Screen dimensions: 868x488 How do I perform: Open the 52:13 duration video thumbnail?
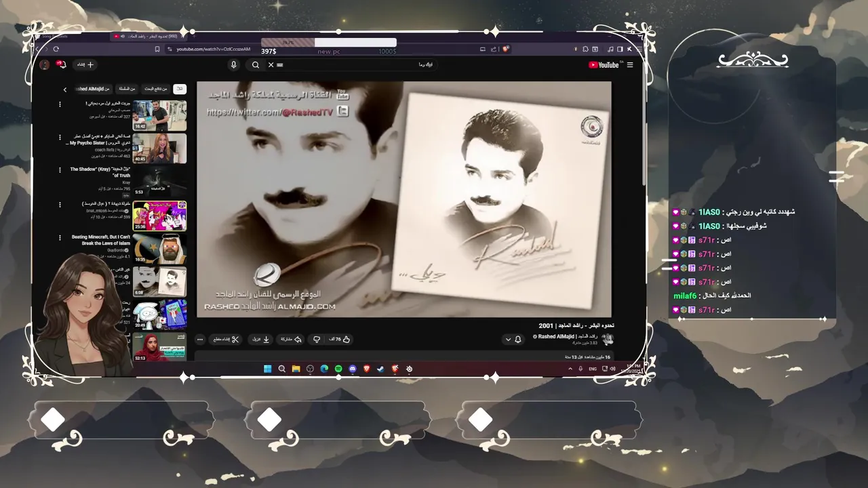(159, 346)
